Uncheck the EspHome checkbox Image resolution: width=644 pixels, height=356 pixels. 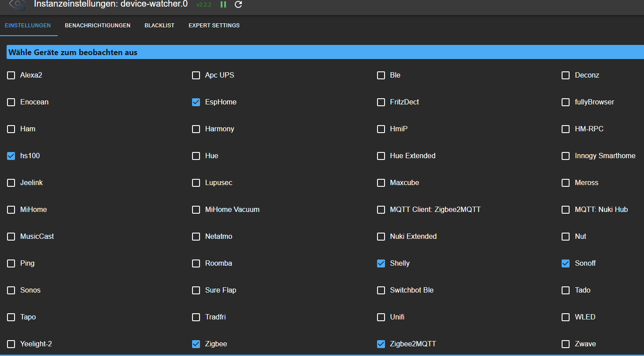pyautogui.click(x=196, y=102)
